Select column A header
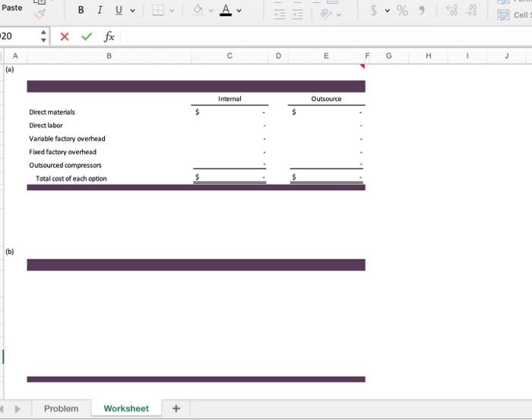This screenshot has width=532, height=420. coord(15,56)
